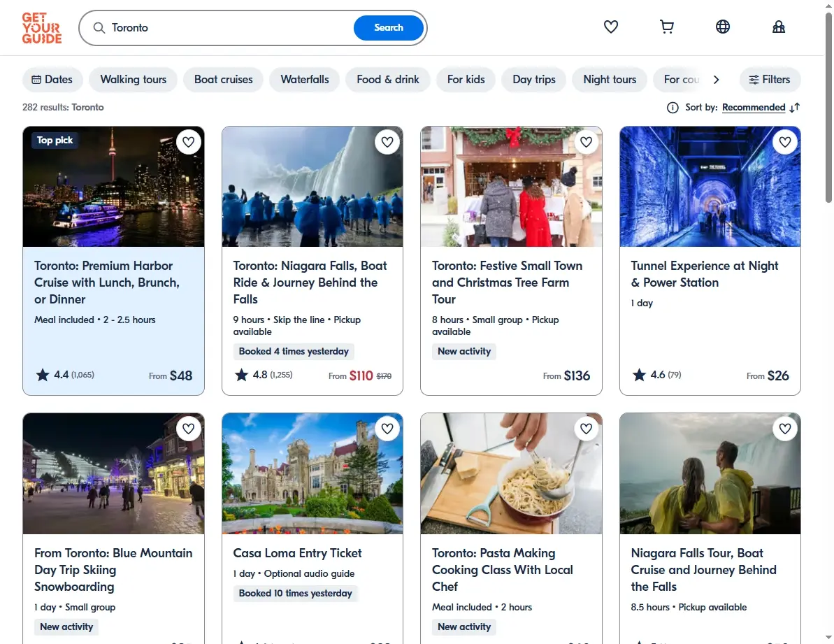834x644 pixels.
Task: Open the Casa Loma castle photo
Action: click(312, 473)
